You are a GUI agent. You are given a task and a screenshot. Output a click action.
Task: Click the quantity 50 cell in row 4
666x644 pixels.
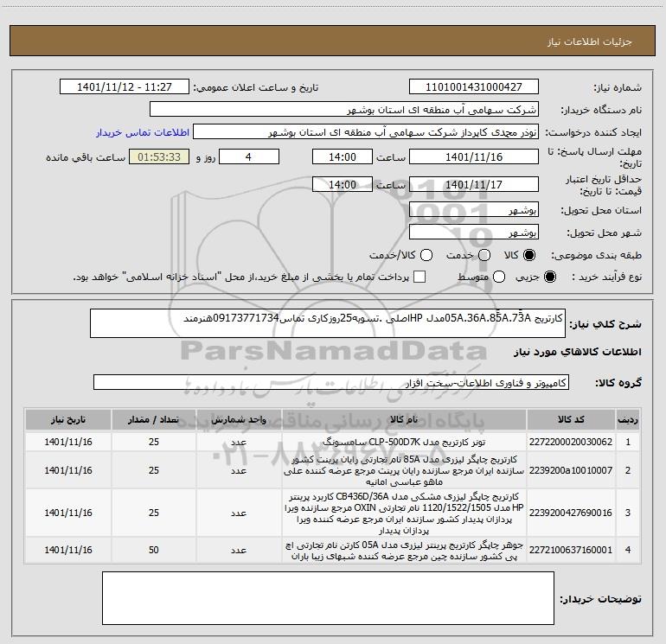pos(154,550)
